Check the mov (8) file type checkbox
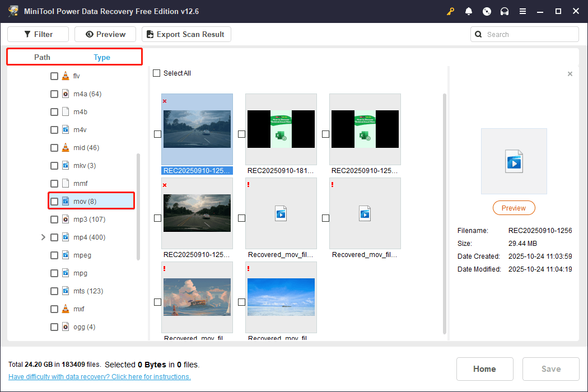The height and width of the screenshot is (392, 588). (x=54, y=201)
